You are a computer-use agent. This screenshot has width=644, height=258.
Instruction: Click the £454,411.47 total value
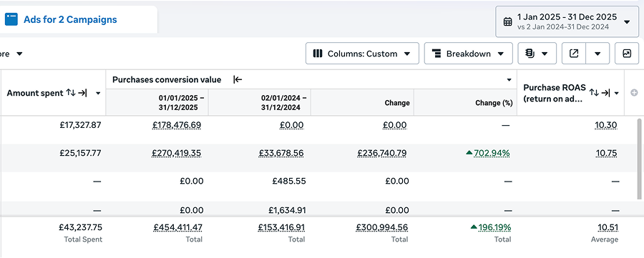(178, 227)
